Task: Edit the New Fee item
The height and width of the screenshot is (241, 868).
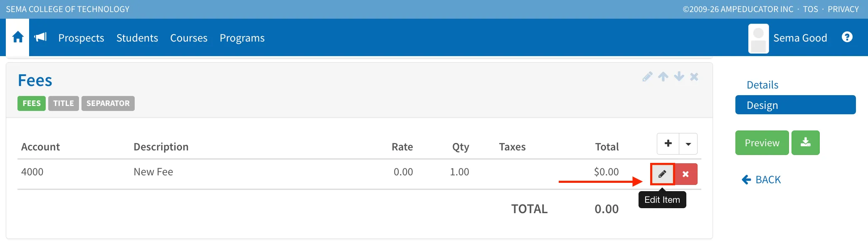Action: (662, 174)
